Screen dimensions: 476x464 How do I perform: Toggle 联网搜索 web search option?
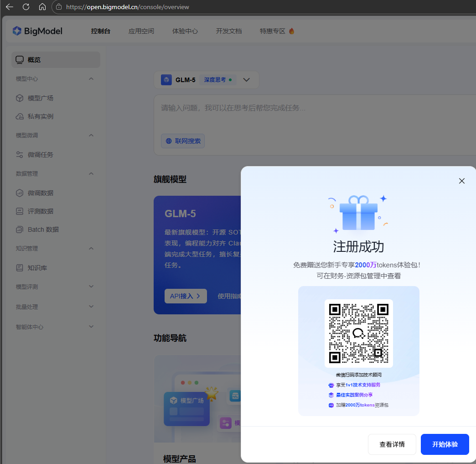coord(183,141)
